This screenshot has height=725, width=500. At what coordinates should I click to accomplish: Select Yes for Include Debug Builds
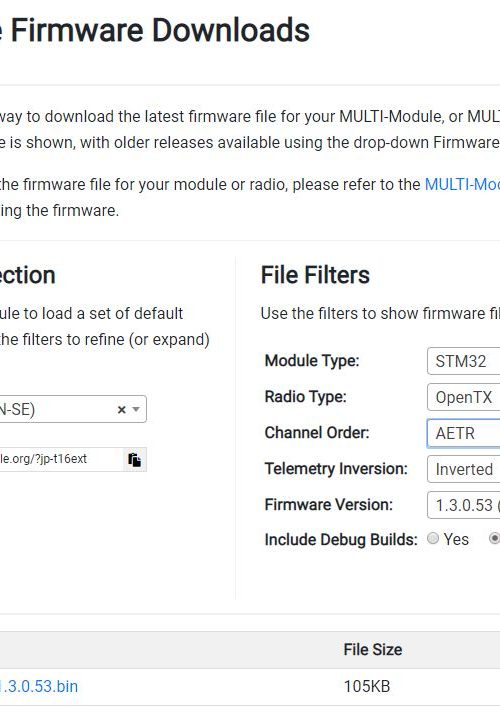(433, 538)
